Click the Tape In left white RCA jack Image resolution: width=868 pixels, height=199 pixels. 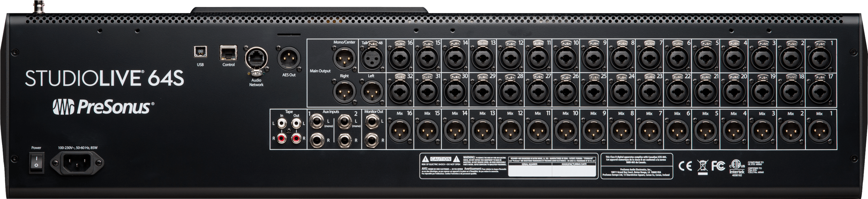pyautogui.click(x=281, y=124)
